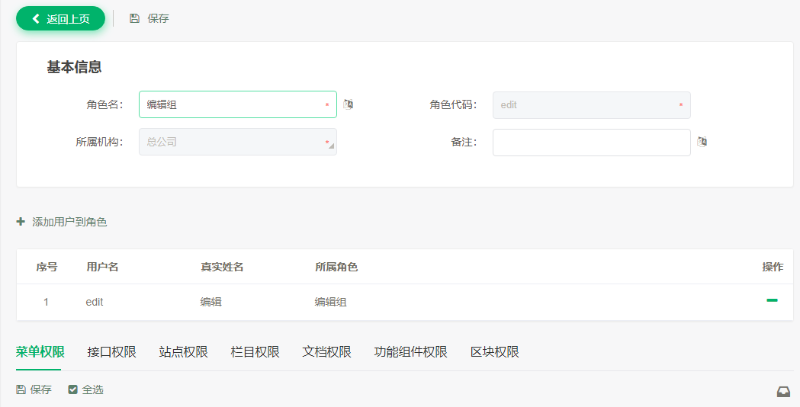This screenshot has width=800, height=407.
Task: Click the translate icon beside 角色名 field
Action: [349, 104]
